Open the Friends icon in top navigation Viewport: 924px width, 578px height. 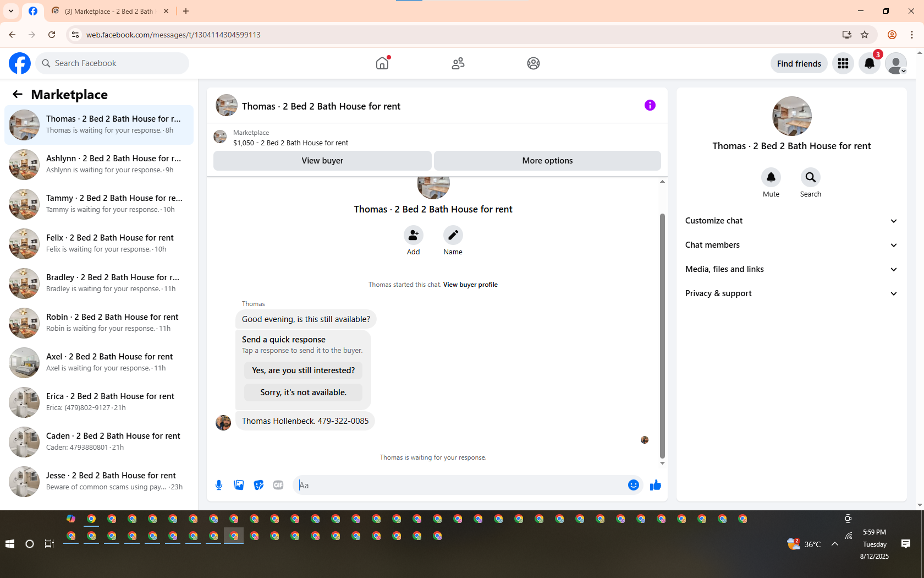point(458,63)
